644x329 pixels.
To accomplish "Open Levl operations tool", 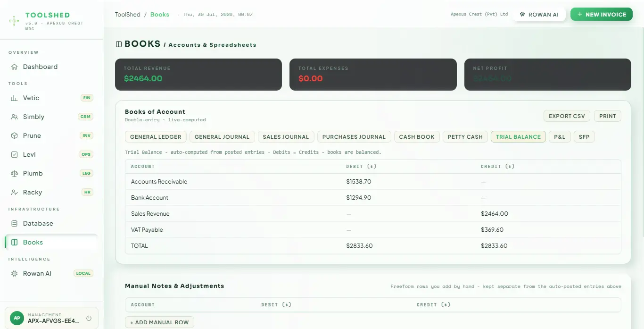I will tap(51, 155).
